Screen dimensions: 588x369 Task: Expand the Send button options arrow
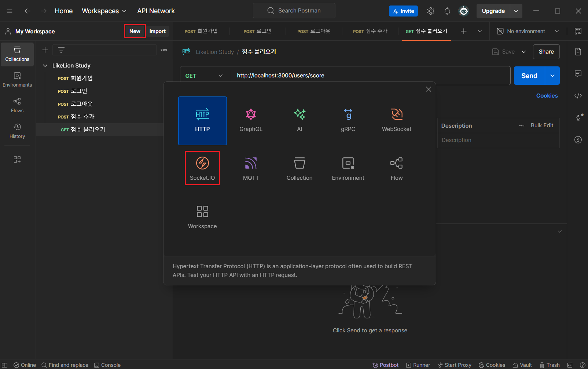(x=552, y=76)
